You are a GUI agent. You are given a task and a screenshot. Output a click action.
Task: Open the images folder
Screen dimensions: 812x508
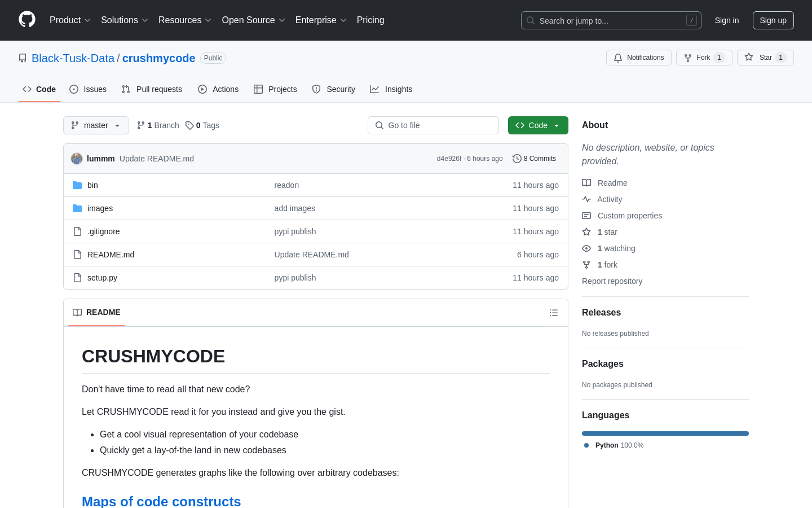click(100, 208)
